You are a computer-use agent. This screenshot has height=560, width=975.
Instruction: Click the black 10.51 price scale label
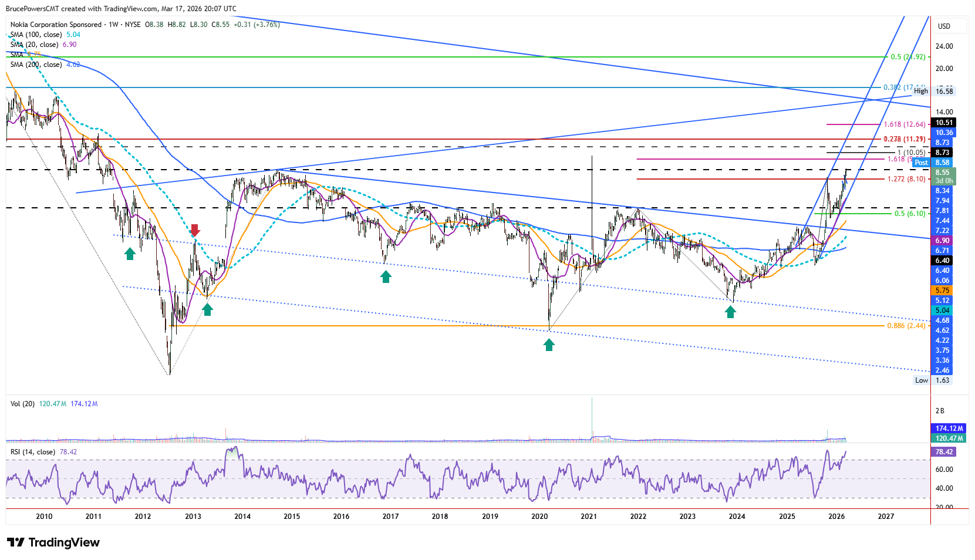[944, 123]
